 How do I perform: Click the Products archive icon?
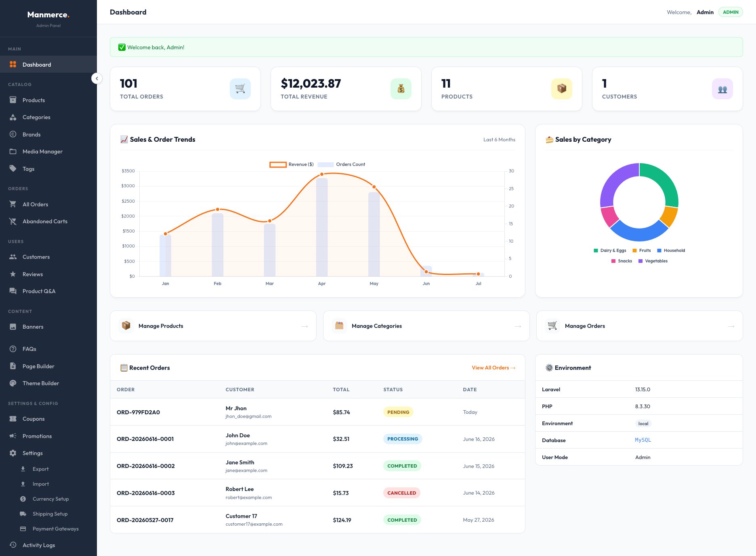[13, 100]
